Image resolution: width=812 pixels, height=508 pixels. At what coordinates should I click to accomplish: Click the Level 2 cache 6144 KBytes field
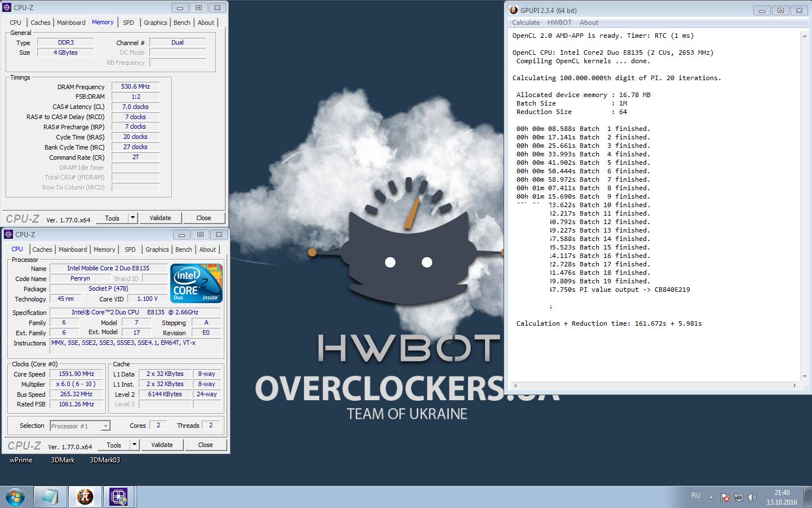tap(165, 394)
